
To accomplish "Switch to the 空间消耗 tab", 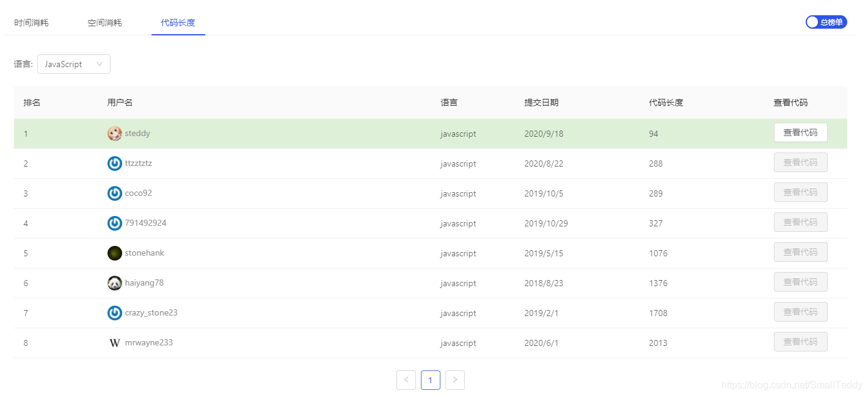I will [104, 21].
